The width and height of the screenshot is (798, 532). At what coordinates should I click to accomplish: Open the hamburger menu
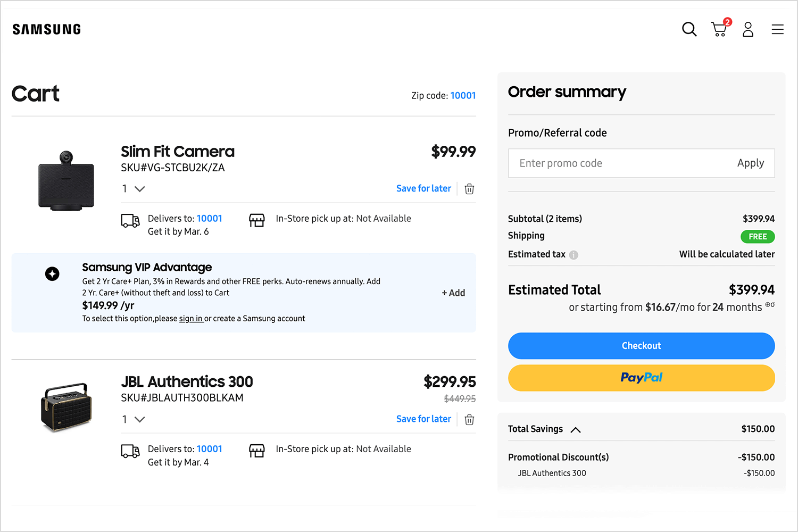click(x=778, y=29)
